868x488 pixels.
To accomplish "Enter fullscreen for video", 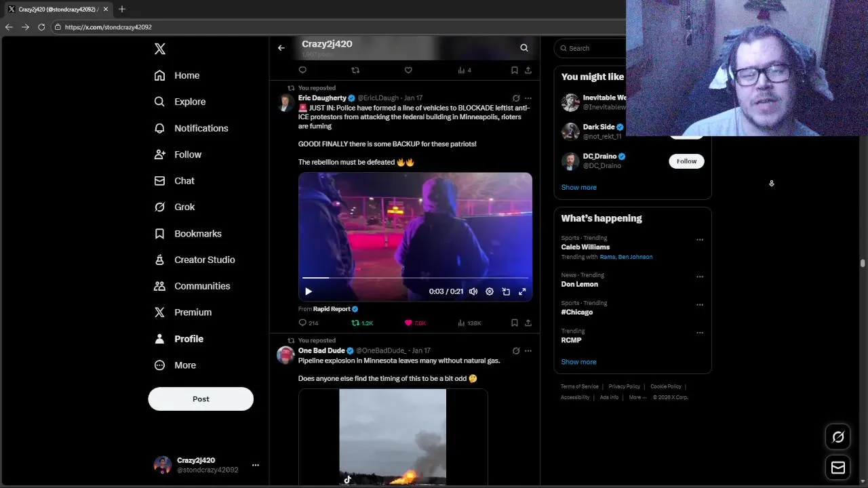I will [522, 291].
